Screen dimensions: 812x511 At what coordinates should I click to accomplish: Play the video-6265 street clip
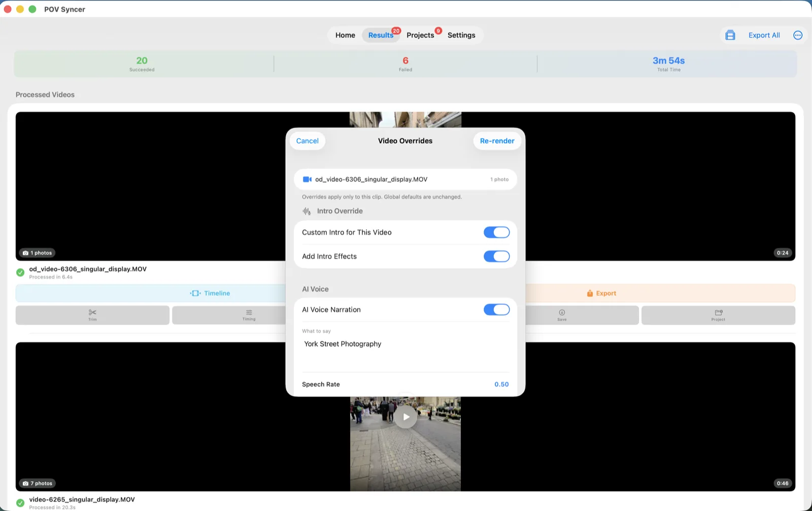tap(406, 417)
